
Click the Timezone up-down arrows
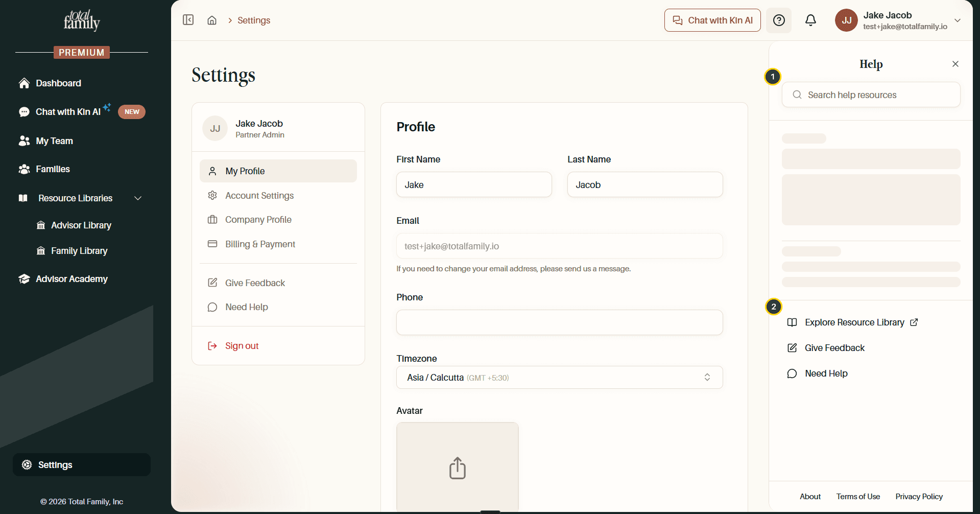(707, 377)
